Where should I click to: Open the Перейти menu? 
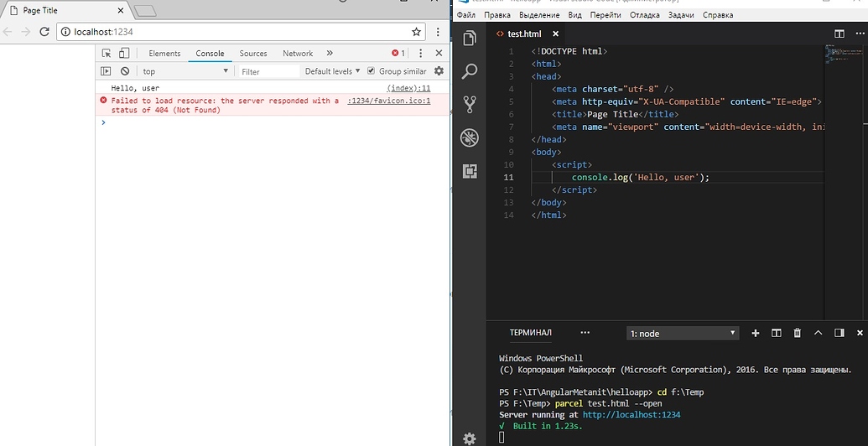[606, 15]
